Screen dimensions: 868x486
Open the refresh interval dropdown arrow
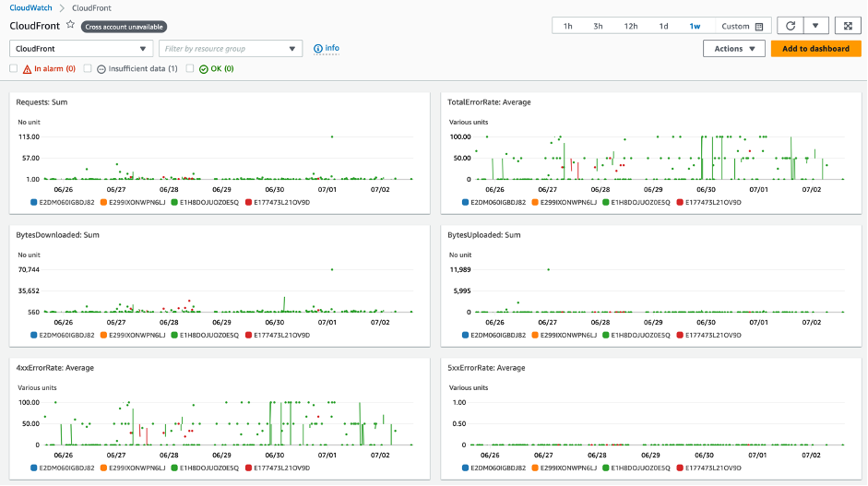(815, 26)
